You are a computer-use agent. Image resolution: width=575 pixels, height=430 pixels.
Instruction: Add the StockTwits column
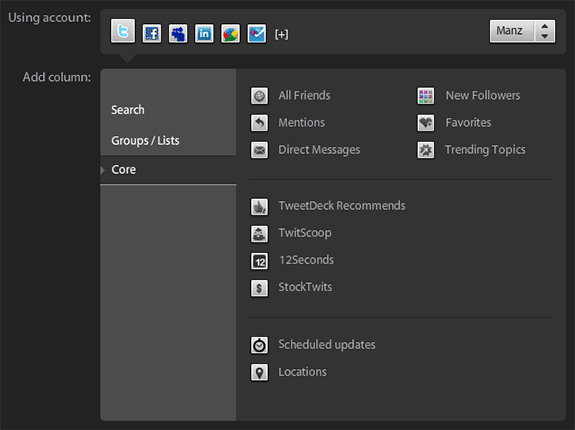click(x=305, y=287)
